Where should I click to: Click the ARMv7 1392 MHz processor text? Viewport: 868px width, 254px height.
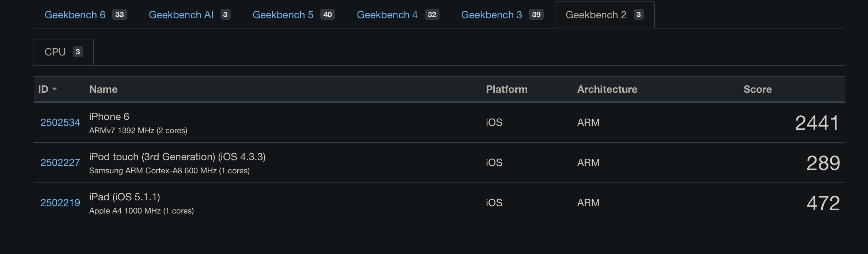pos(138,131)
